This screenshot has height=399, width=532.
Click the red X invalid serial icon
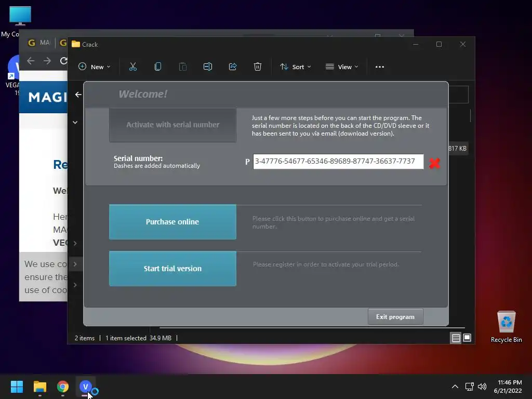pyautogui.click(x=435, y=163)
